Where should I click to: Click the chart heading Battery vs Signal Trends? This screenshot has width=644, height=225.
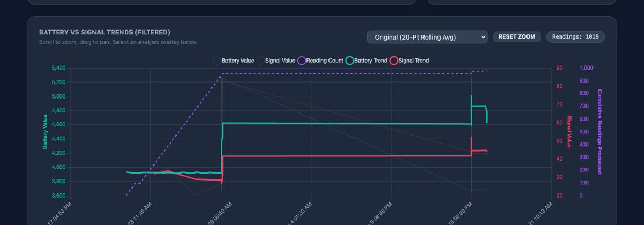coord(105,32)
